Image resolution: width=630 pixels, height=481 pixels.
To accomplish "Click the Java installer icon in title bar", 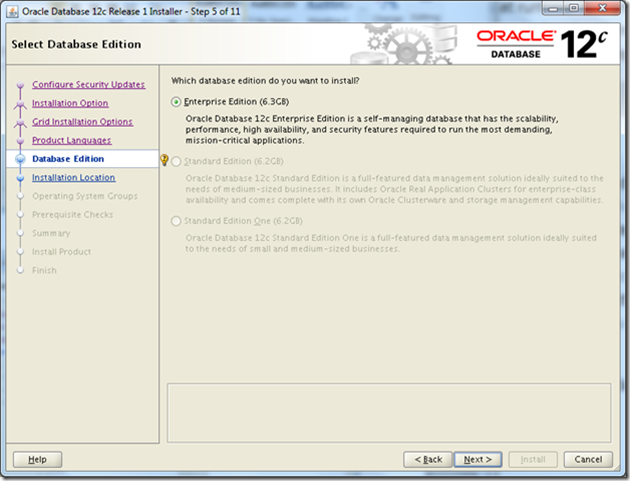I will (12, 12).
